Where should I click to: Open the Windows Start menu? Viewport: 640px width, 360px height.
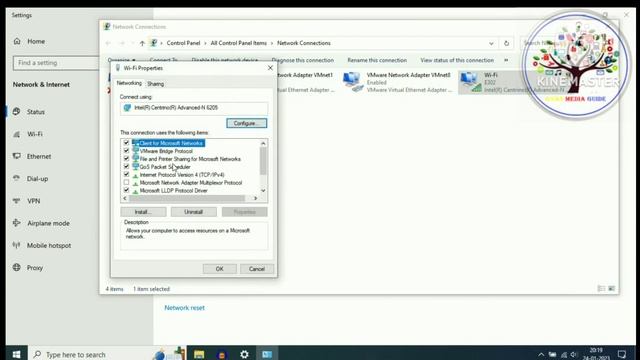click(16, 354)
